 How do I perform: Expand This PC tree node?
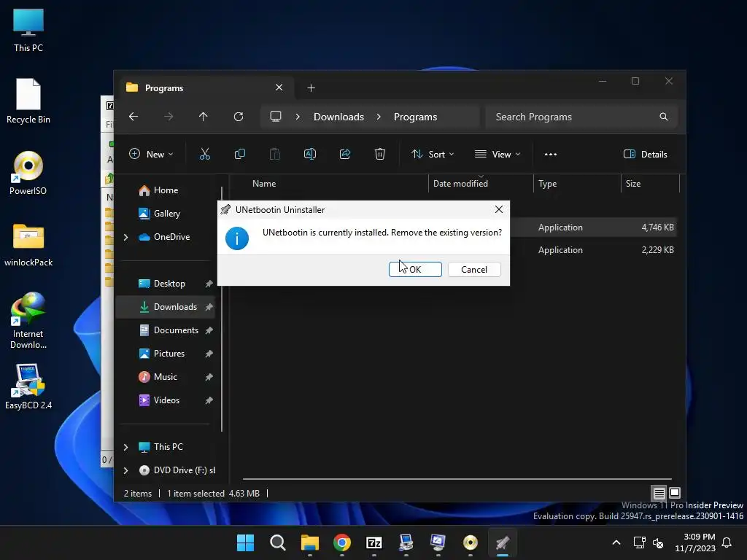pos(125,447)
